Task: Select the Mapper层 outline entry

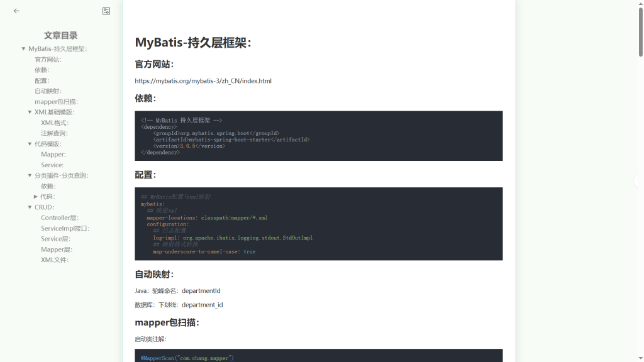Action: [x=56, y=250]
